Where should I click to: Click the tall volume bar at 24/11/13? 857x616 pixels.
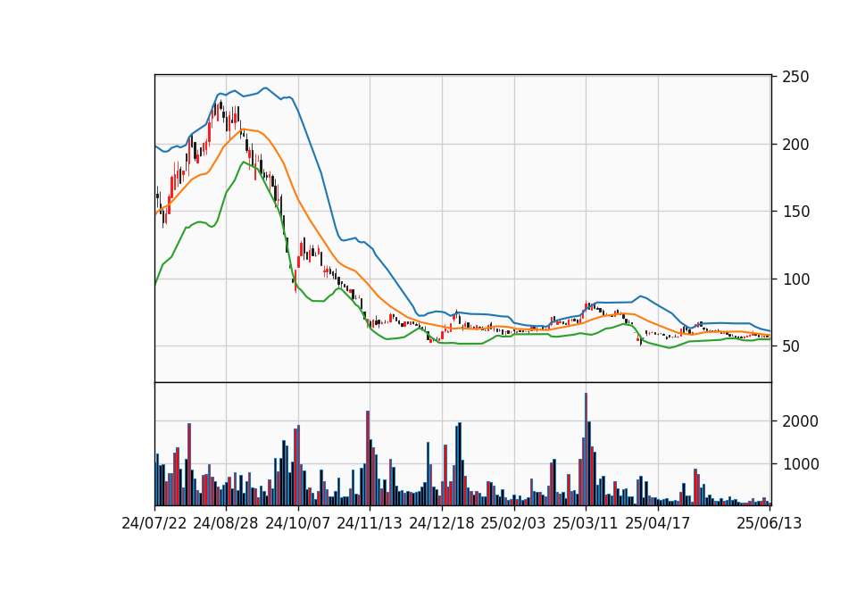click(368, 458)
